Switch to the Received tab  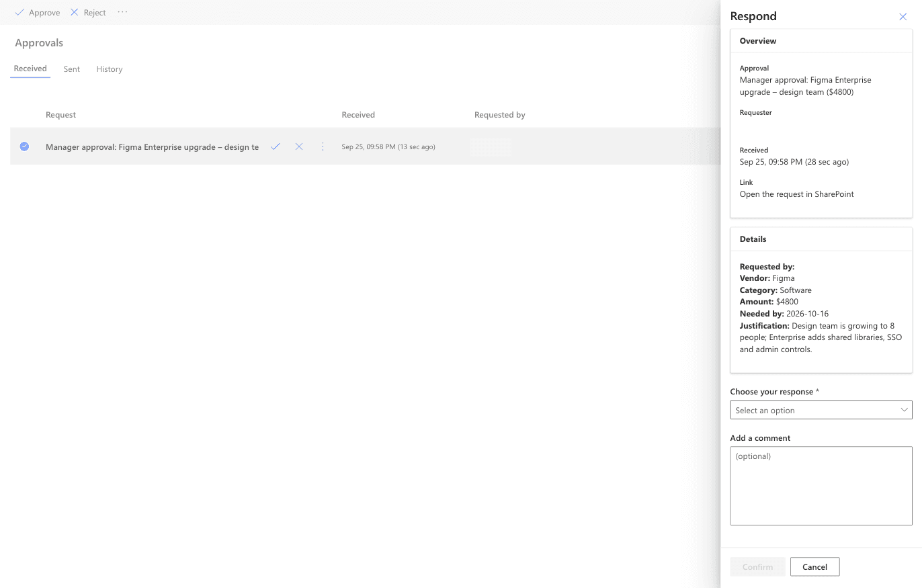click(x=30, y=69)
